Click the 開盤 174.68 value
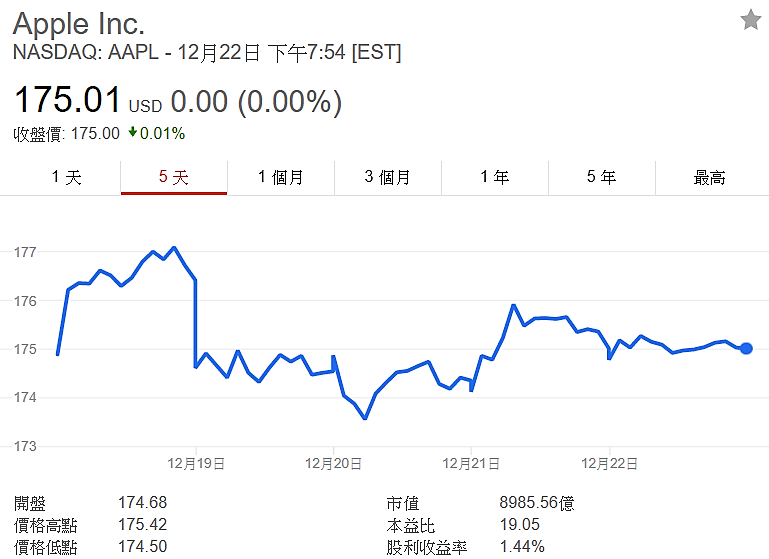769x559 pixels. (x=142, y=503)
